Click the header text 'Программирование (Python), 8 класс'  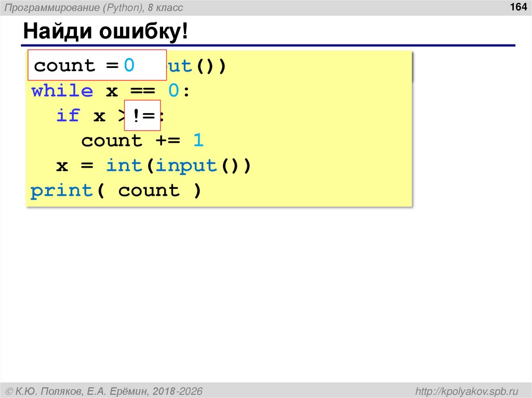94,8
